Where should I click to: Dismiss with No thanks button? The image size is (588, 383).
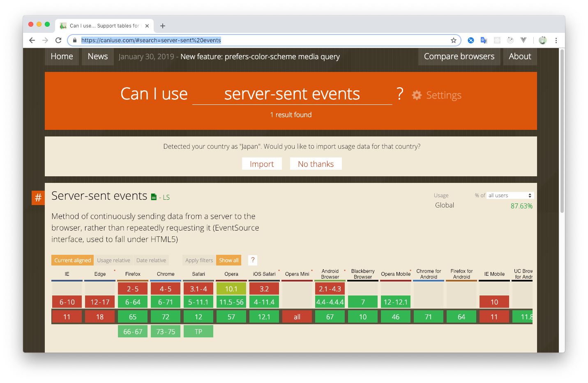[x=316, y=164]
